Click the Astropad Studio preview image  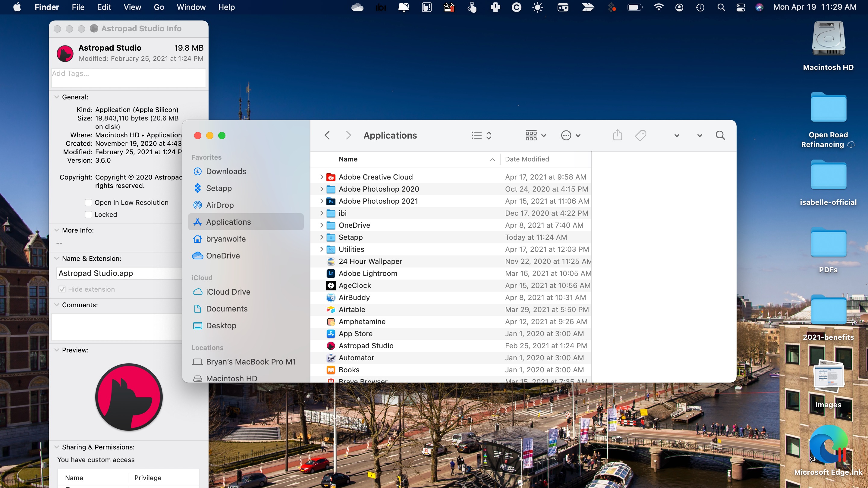point(129,397)
